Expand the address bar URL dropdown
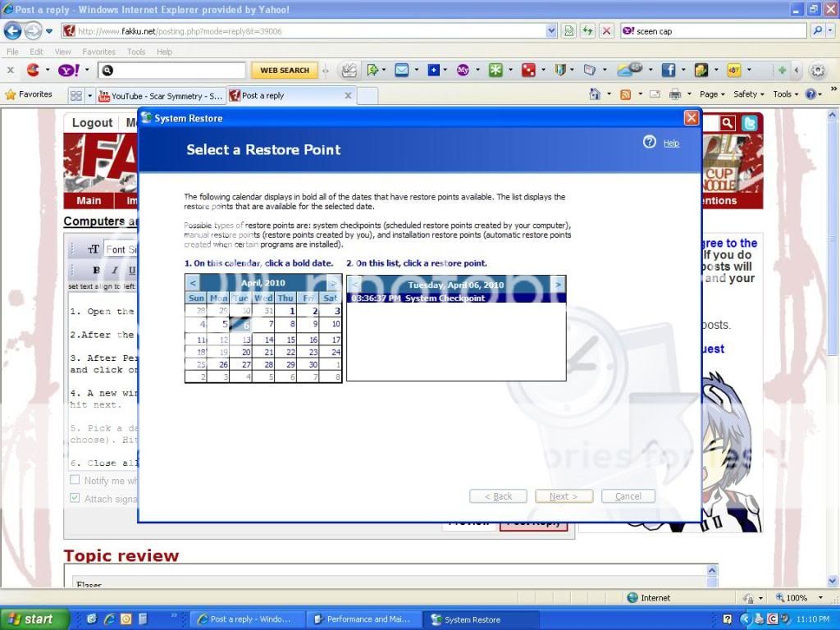The width and height of the screenshot is (840, 630). 551,31
